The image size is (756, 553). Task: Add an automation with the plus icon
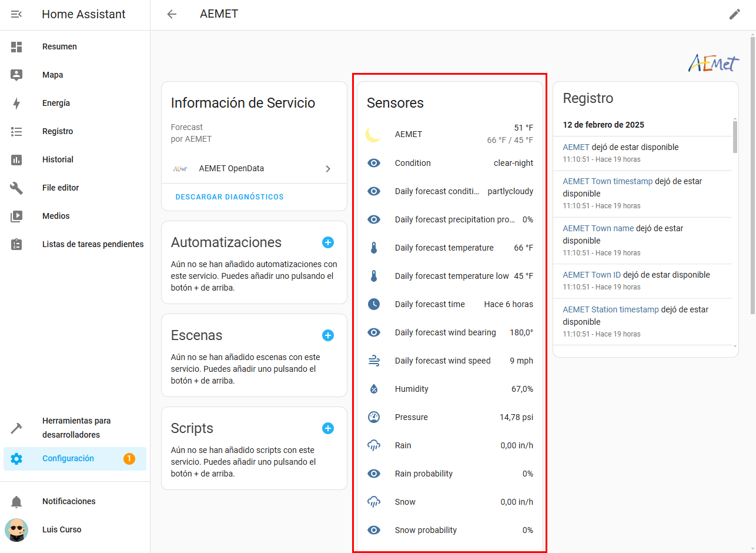[328, 242]
